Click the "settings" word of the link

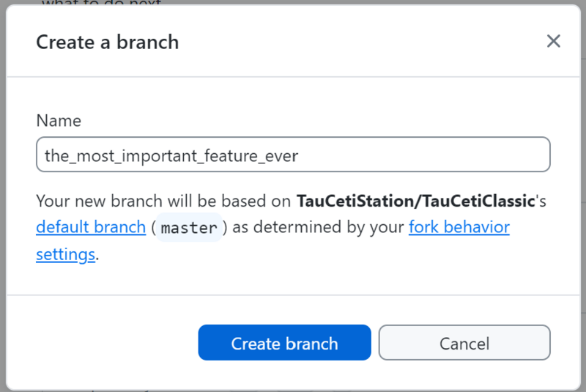66,255
